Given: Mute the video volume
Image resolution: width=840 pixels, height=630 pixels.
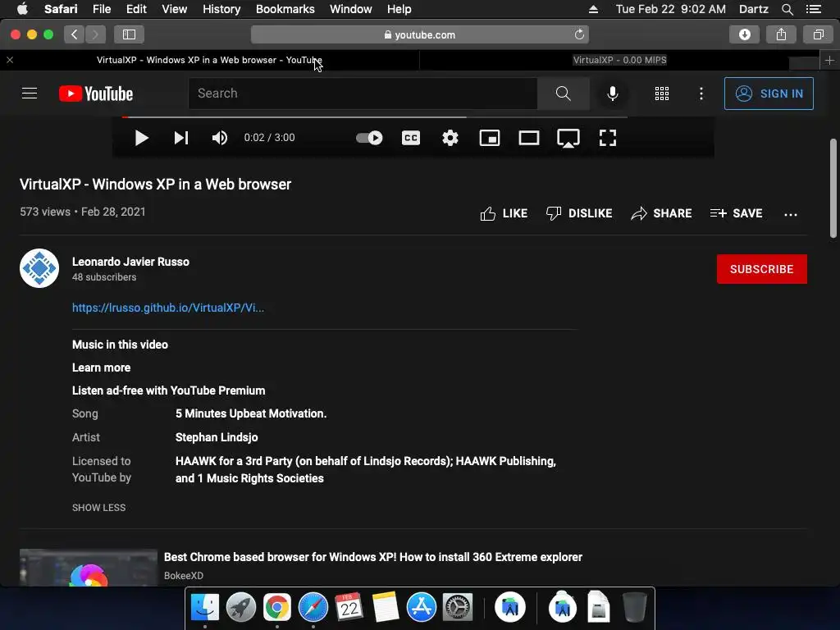Looking at the screenshot, I should coord(220,138).
